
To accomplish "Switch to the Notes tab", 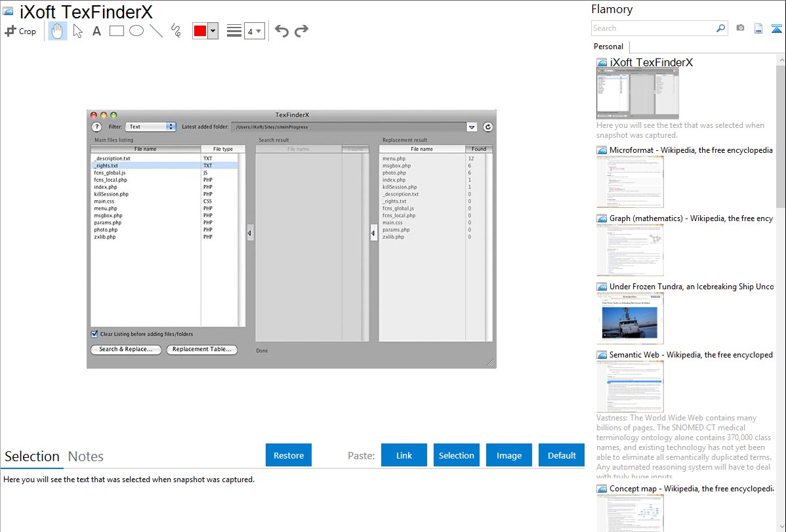I will (x=86, y=457).
